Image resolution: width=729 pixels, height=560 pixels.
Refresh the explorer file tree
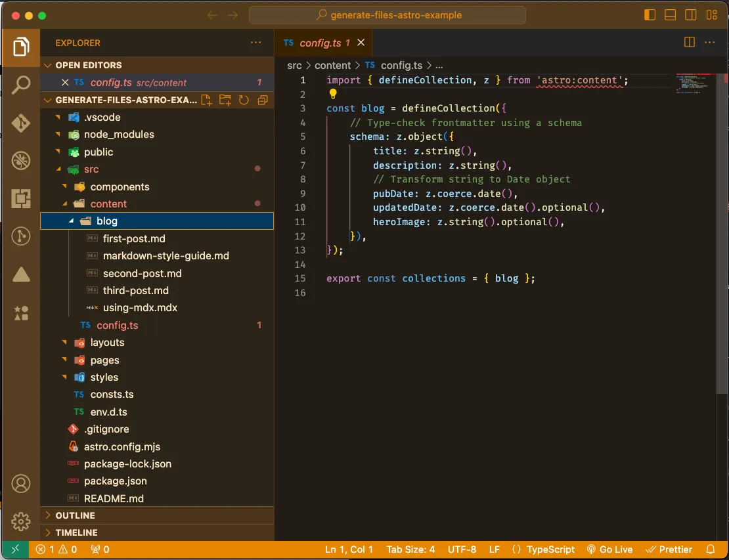pyautogui.click(x=244, y=100)
